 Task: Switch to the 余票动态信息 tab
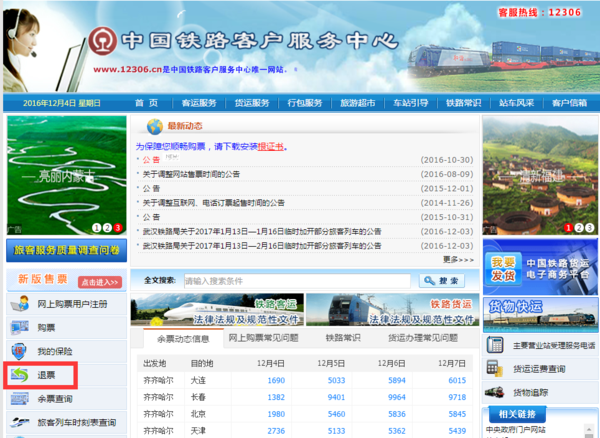coord(183,339)
